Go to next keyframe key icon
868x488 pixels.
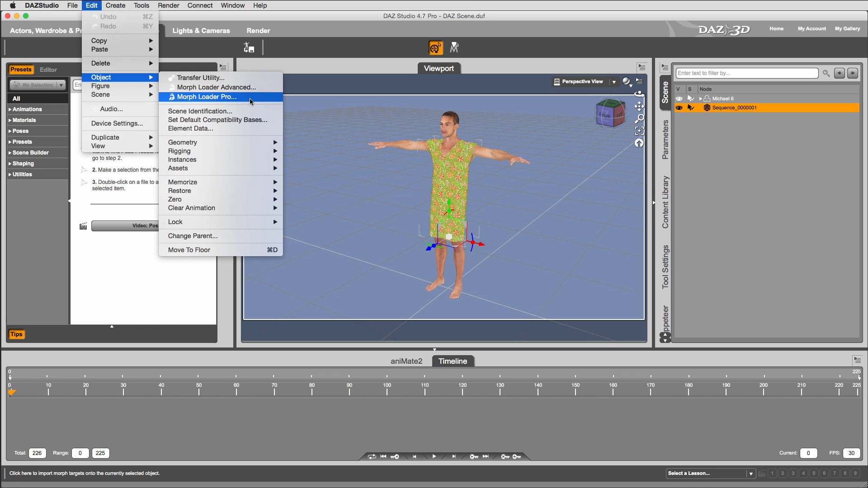[x=474, y=456]
